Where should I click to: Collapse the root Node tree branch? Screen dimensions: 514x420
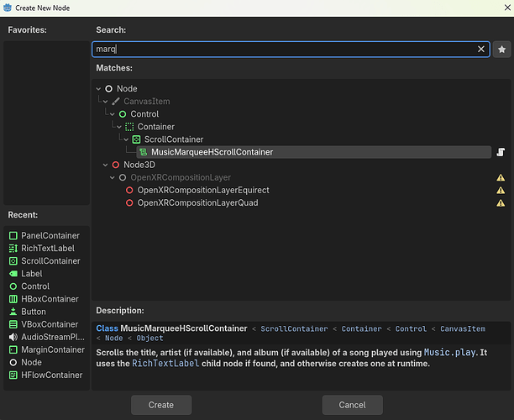pos(99,89)
